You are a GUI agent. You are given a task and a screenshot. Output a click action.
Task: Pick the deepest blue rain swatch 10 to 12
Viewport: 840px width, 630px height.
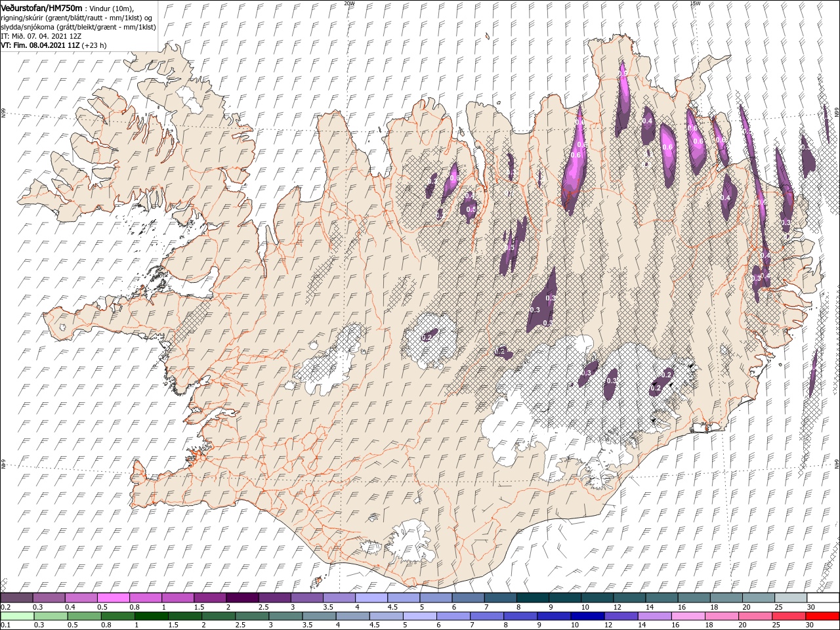[x=587, y=616]
